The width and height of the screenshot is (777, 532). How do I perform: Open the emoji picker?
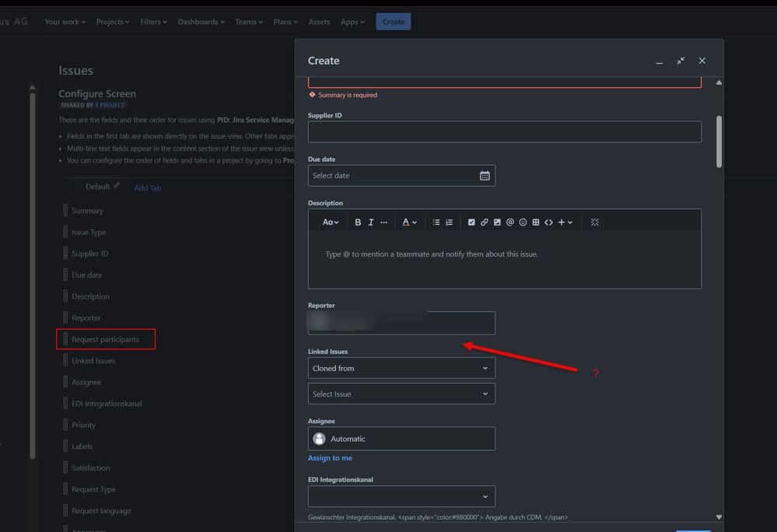tap(523, 222)
